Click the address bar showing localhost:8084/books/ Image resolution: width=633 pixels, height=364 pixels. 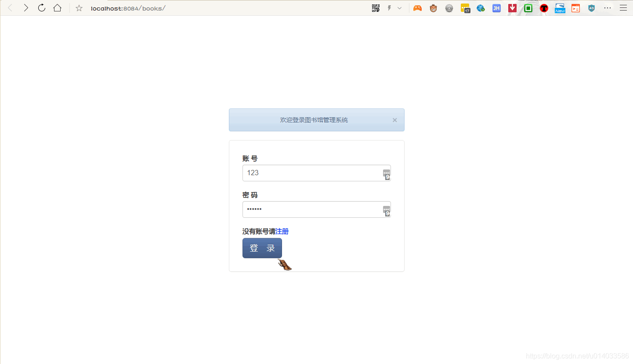tap(128, 8)
